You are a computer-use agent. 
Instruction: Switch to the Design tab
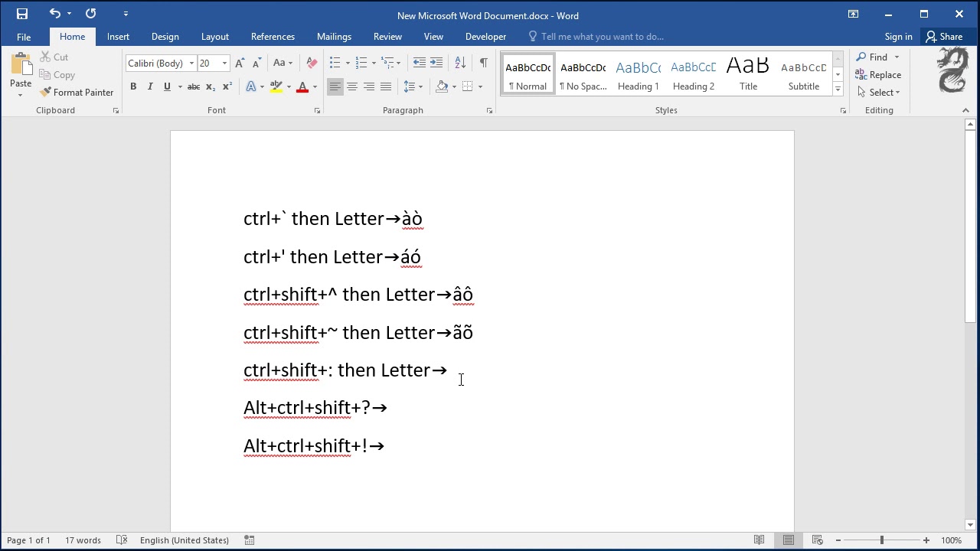165,37
